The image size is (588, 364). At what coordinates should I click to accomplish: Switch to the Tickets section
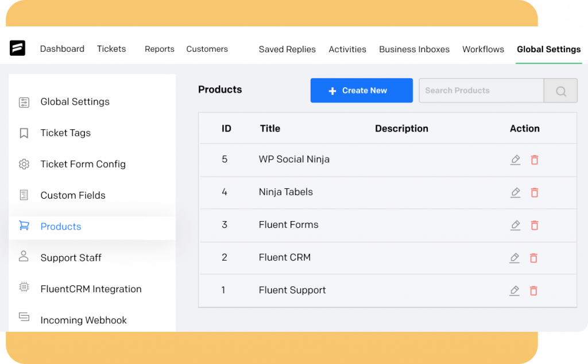[111, 49]
